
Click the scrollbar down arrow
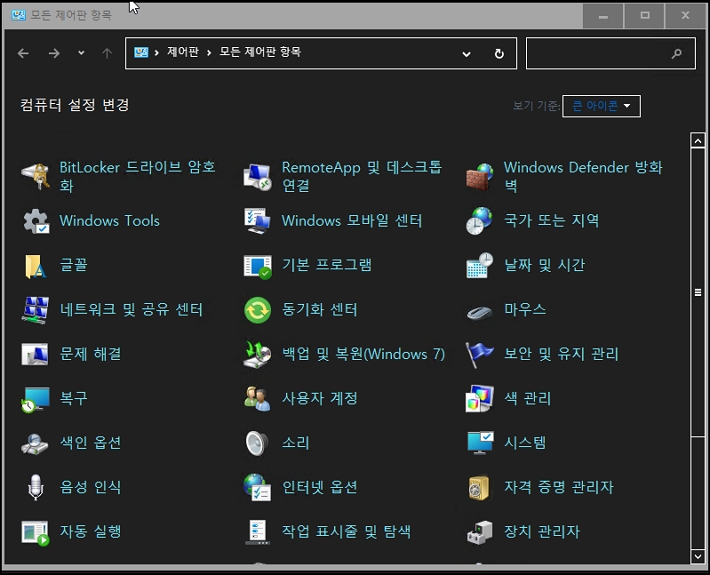pyautogui.click(x=698, y=556)
